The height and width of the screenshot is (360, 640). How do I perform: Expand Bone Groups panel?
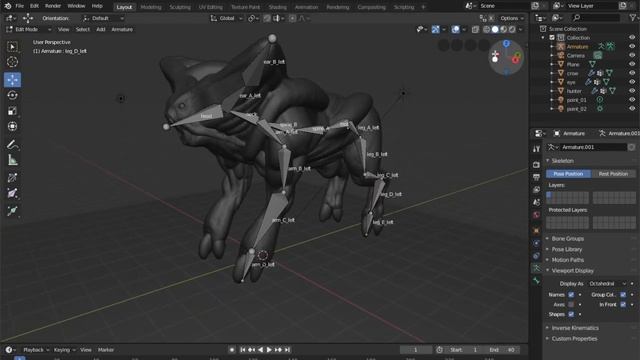(x=567, y=239)
